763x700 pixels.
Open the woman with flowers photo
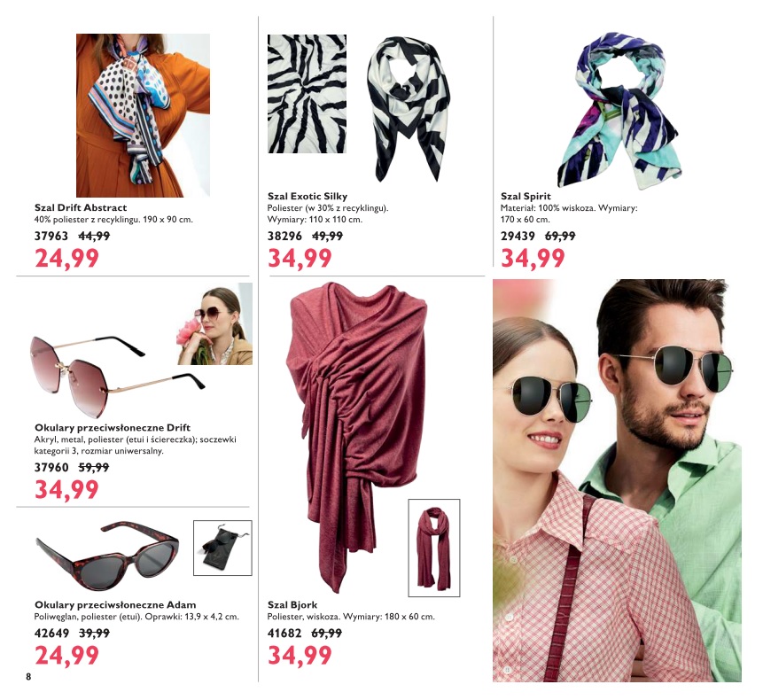215,324
